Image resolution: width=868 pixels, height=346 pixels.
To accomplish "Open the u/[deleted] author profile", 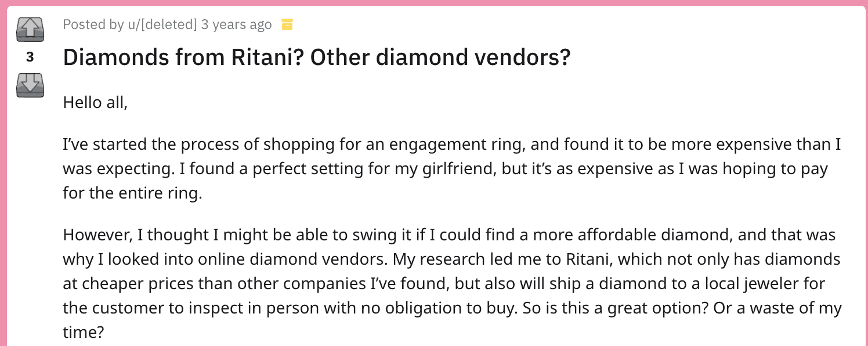I will click(x=162, y=24).
